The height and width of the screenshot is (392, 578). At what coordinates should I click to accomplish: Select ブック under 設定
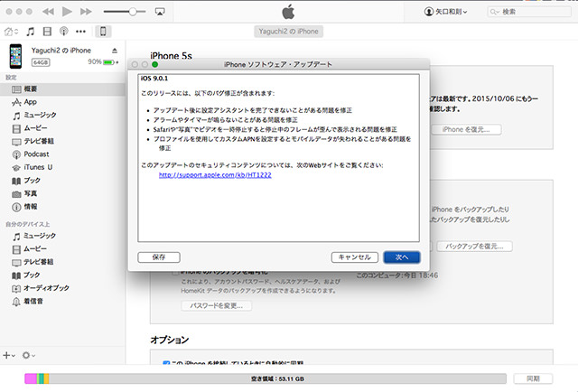pos(62,181)
